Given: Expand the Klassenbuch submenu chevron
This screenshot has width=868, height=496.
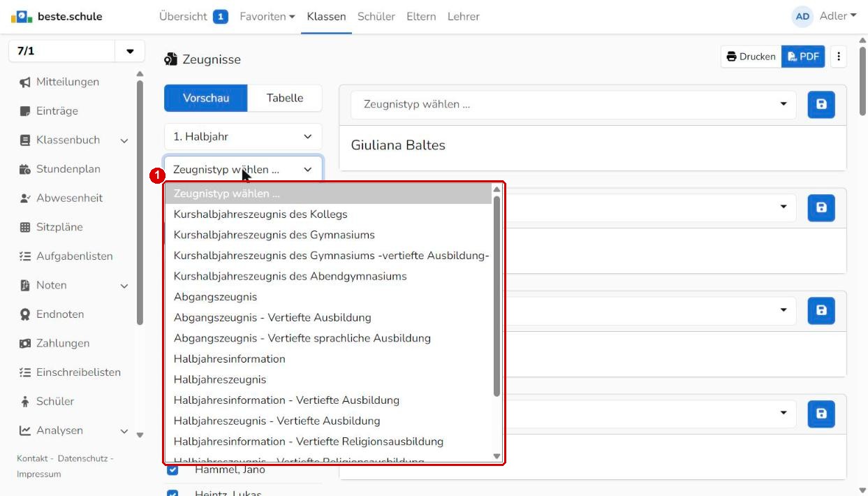Looking at the screenshot, I should click(124, 140).
